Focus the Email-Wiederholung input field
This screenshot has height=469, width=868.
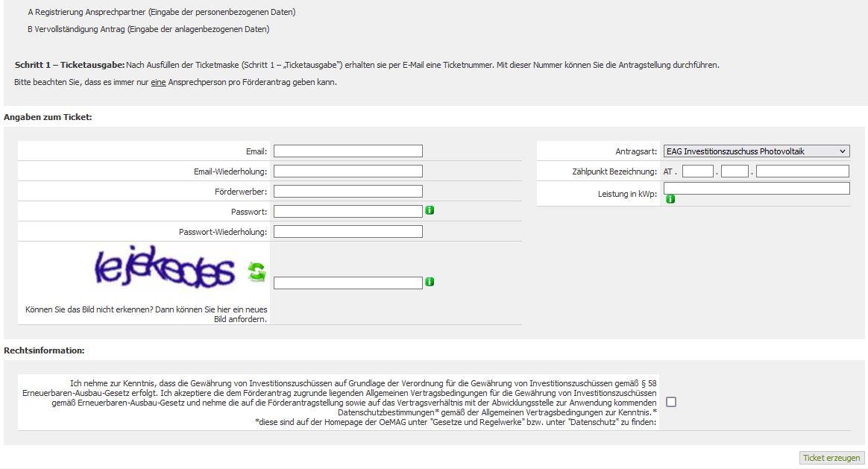(348, 171)
